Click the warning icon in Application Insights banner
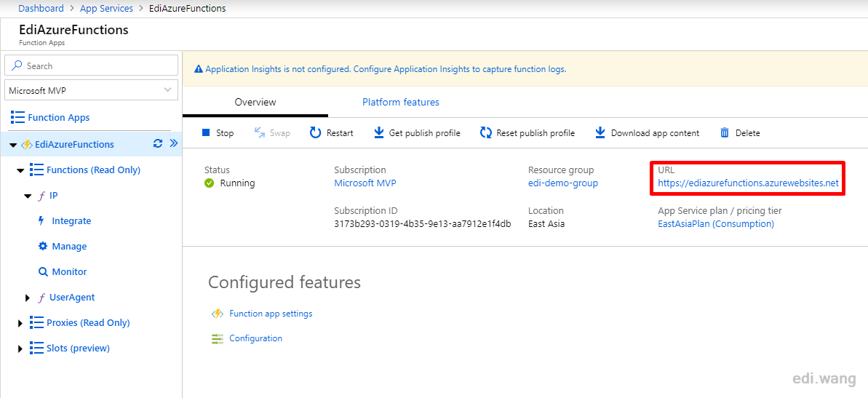Screen dimensions: 868x398 tap(198, 70)
